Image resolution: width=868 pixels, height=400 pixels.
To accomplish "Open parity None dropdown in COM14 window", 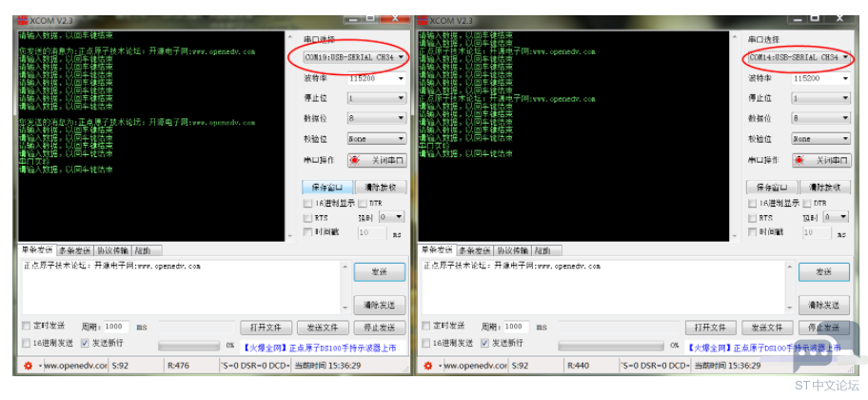I will (821, 139).
